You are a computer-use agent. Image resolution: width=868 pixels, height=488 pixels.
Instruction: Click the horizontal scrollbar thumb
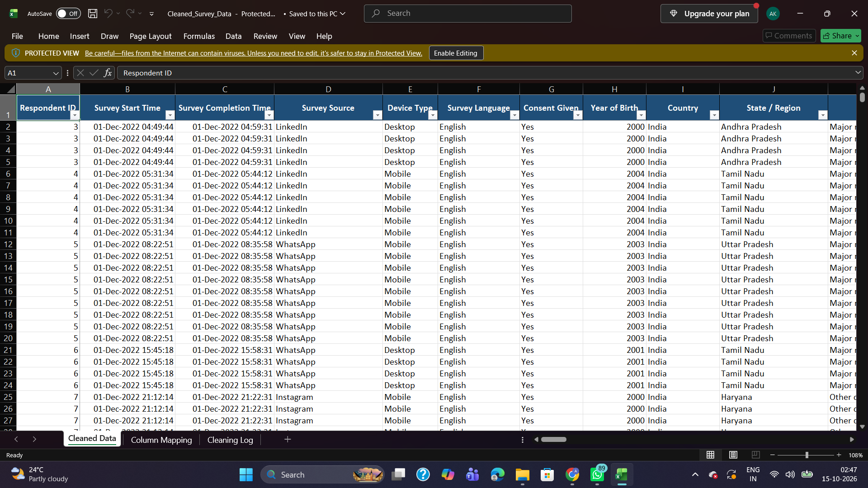554,439
